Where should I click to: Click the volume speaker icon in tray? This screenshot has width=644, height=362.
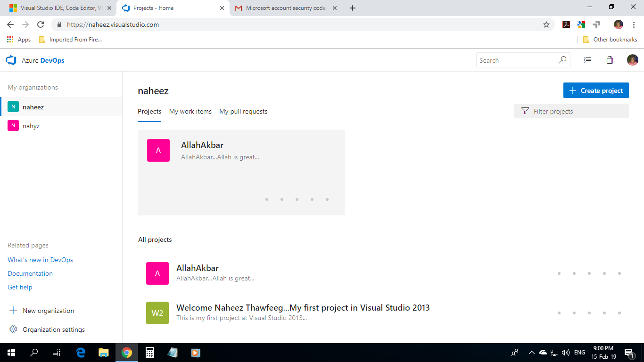(x=566, y=353)
